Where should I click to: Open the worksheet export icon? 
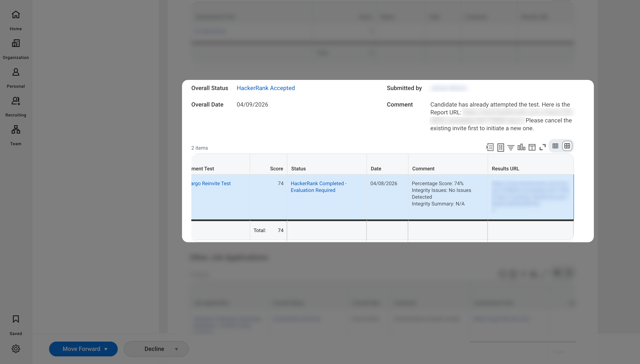500,147
